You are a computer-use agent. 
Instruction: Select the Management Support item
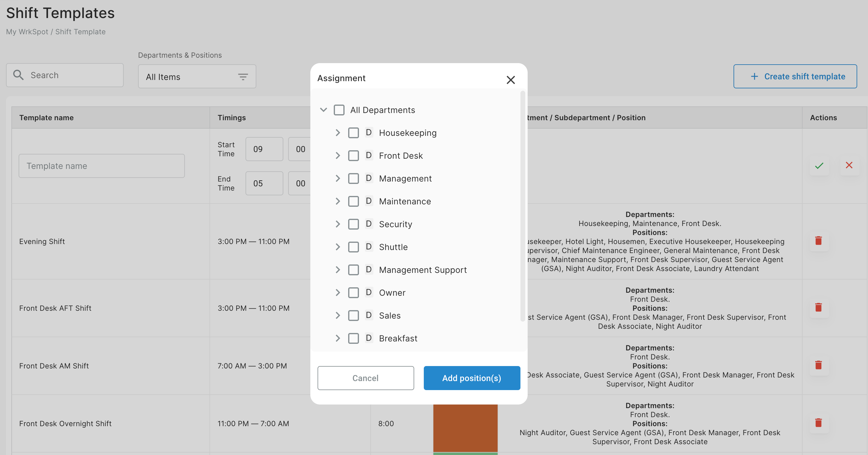click(x=353, y=270)
